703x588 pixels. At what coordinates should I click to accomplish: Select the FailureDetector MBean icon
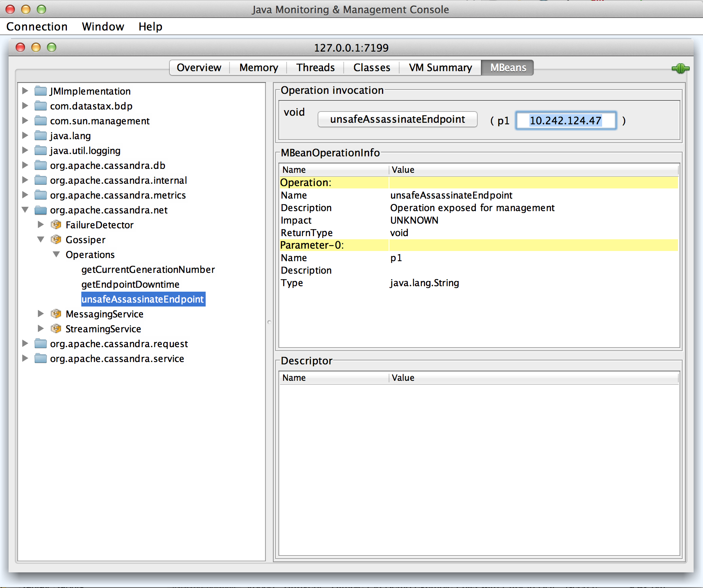coord(56,225)
